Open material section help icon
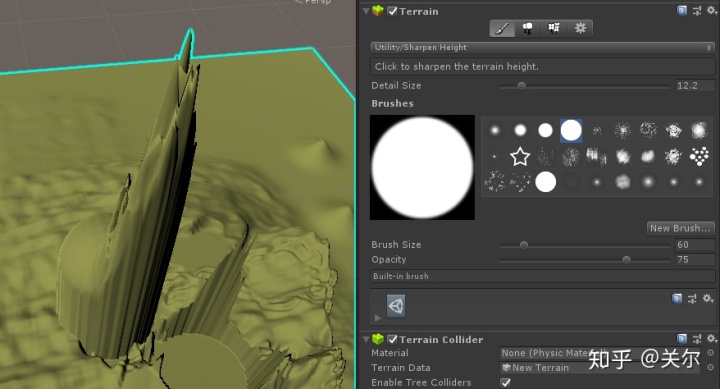The width and height of the screenshot is (720, 389). (x=677, y=299)
